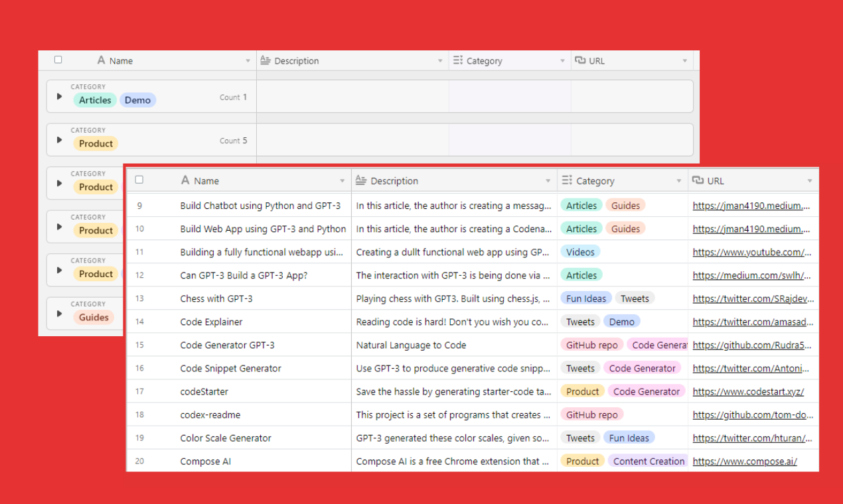Click URL link icon in front table header

point(698,180)
